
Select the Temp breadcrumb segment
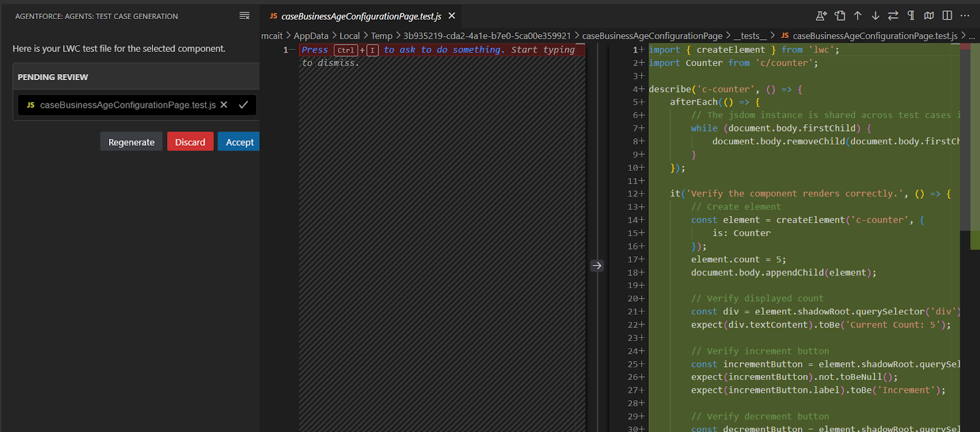pos(382,36)
